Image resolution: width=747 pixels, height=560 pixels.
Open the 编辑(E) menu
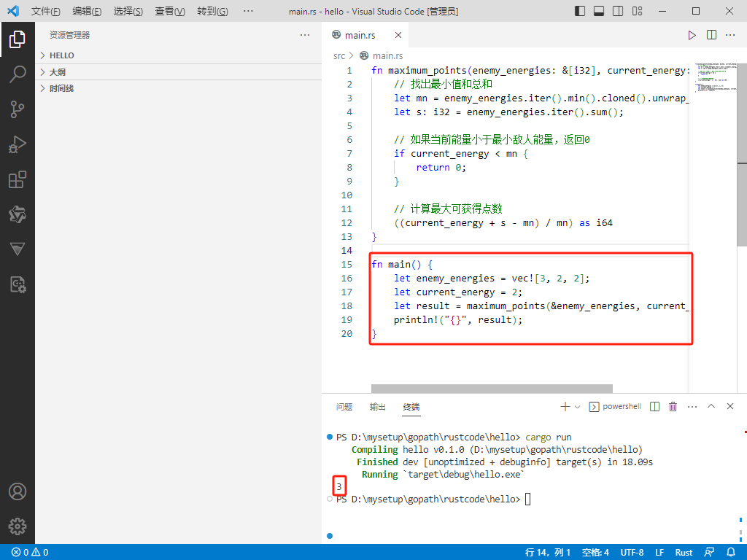(87, 11)
